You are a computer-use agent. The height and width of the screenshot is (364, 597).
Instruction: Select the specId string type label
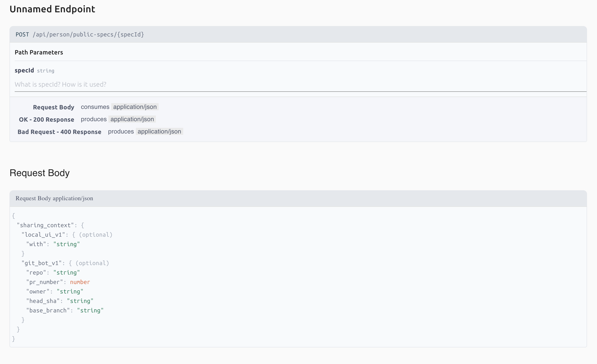(45, 71)
